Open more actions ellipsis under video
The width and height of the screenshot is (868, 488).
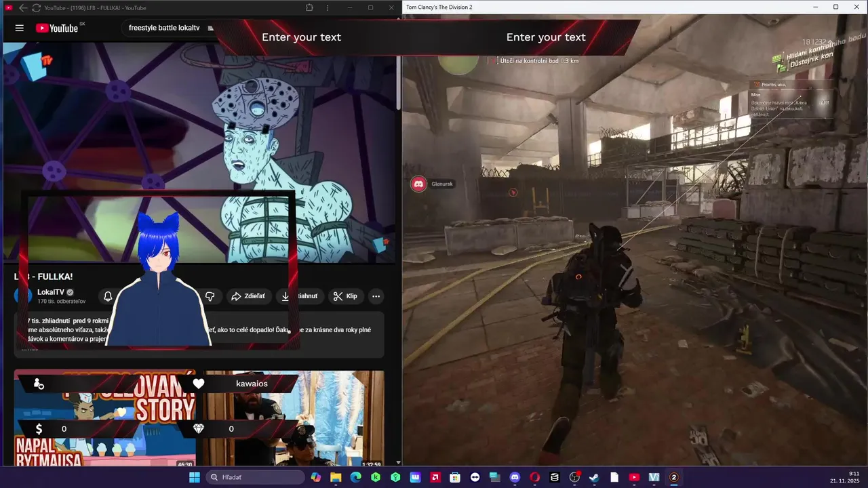[376, 296]
